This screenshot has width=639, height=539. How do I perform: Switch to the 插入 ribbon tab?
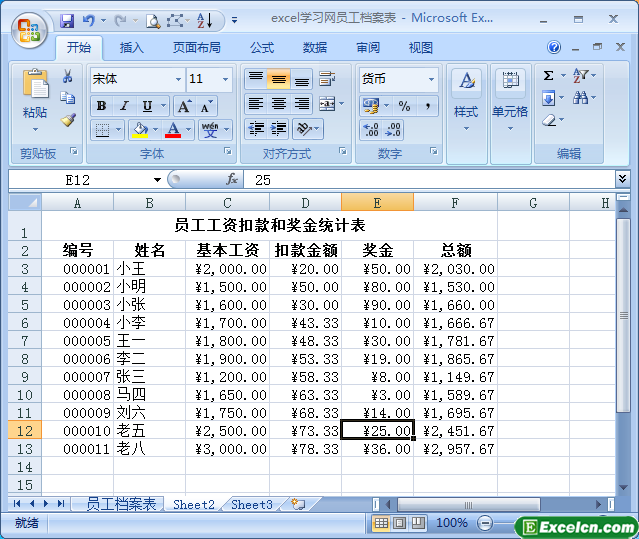click(x=131, y=47)
